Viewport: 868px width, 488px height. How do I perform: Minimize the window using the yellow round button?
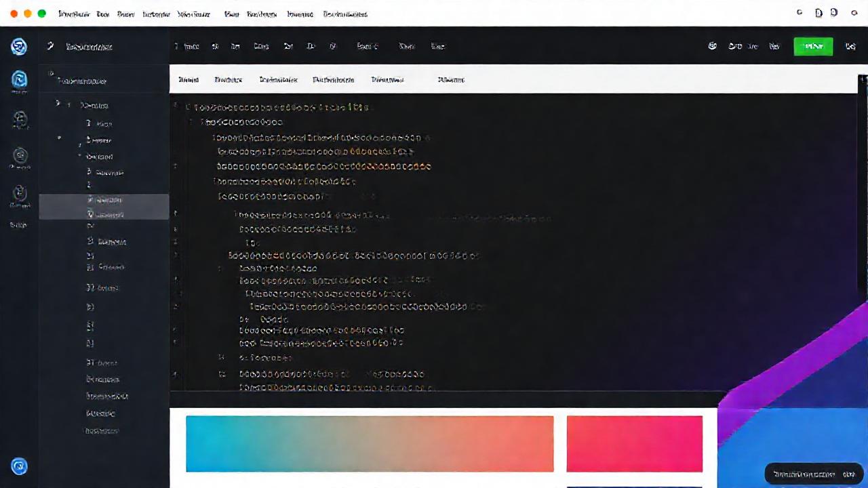pyautogui.click(x=28, y=14)
